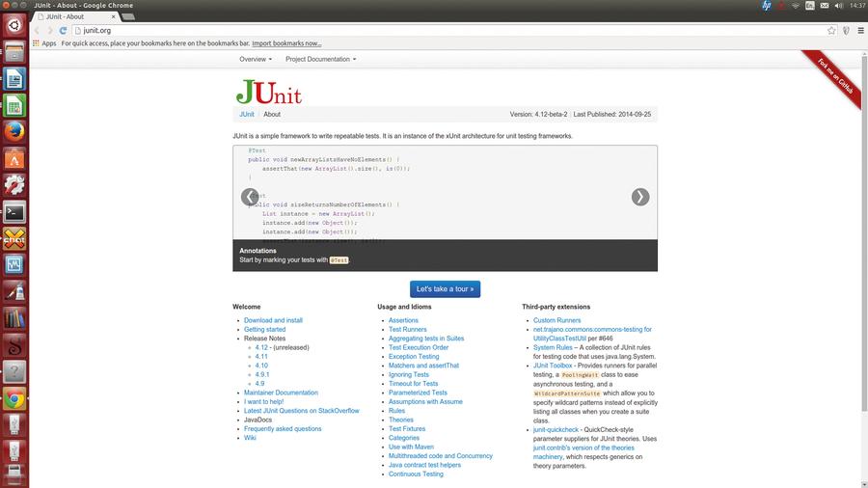868x488 pixels.
Task: Show the next carousel slide
Action: (640, 197)
